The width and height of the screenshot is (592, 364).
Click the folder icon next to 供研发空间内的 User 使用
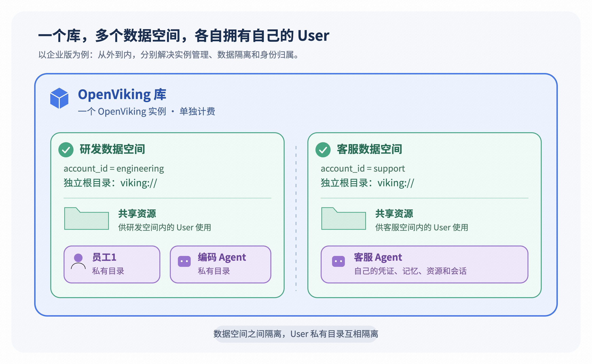[87, 218]
